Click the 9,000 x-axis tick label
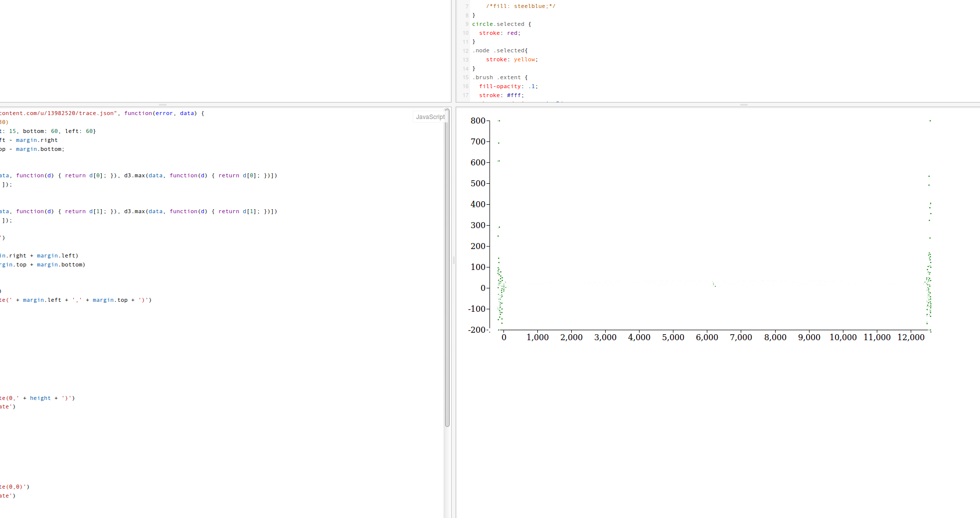 809,337
